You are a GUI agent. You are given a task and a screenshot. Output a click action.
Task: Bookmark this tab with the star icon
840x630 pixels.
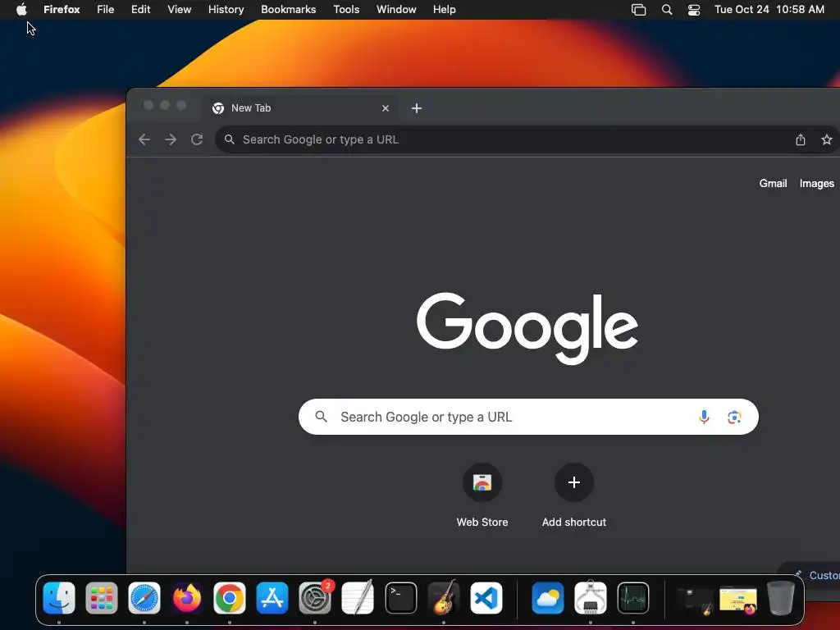pyautogui.click(x=827, y=139)
